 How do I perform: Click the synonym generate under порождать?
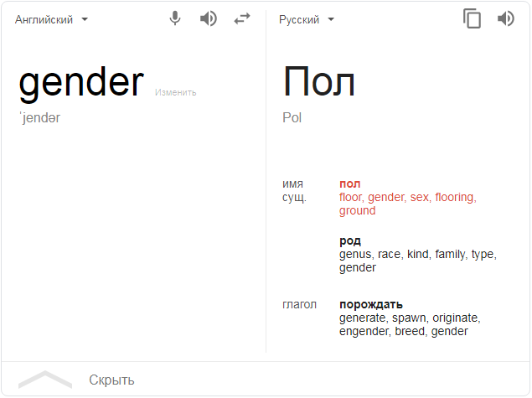click(362, 318)
